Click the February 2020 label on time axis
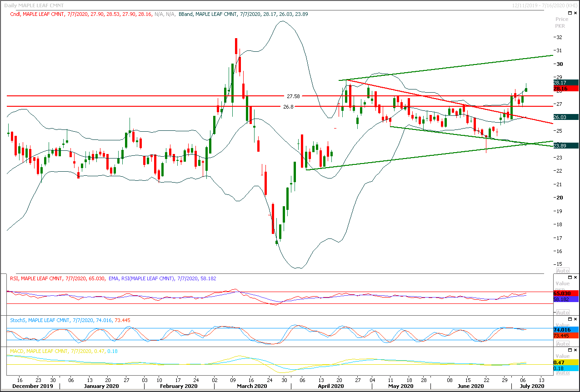 click(178, 386)
